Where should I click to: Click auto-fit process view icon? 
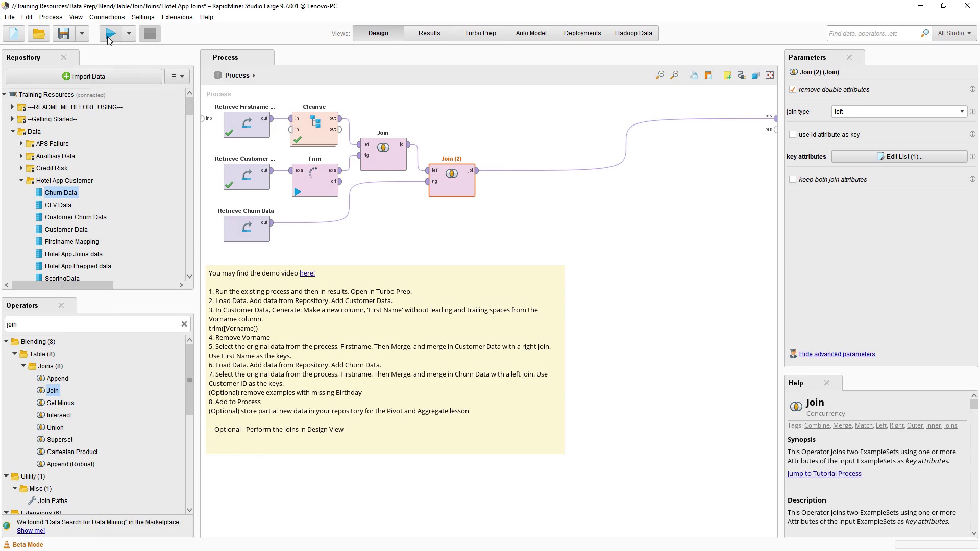tap(770, 76)
